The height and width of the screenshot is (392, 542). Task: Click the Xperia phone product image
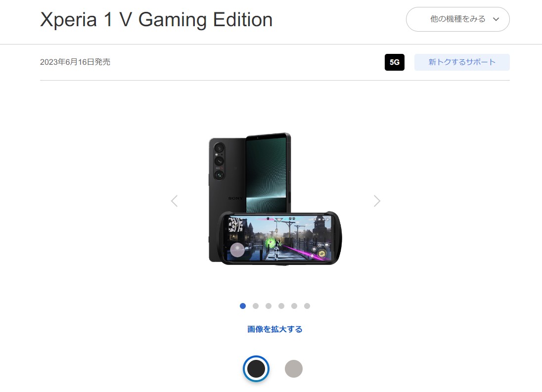click(275, 199)
